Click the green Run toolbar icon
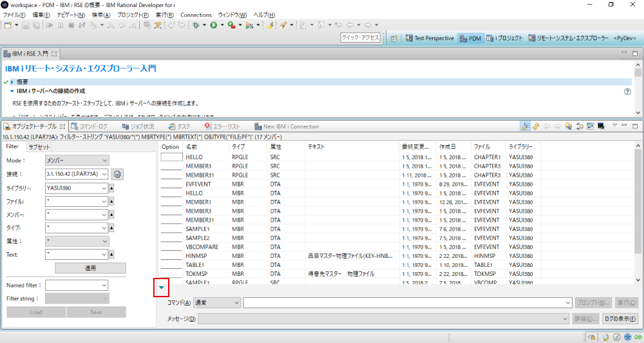The width and height of the screenshot is (644, 343). point(214,25)
